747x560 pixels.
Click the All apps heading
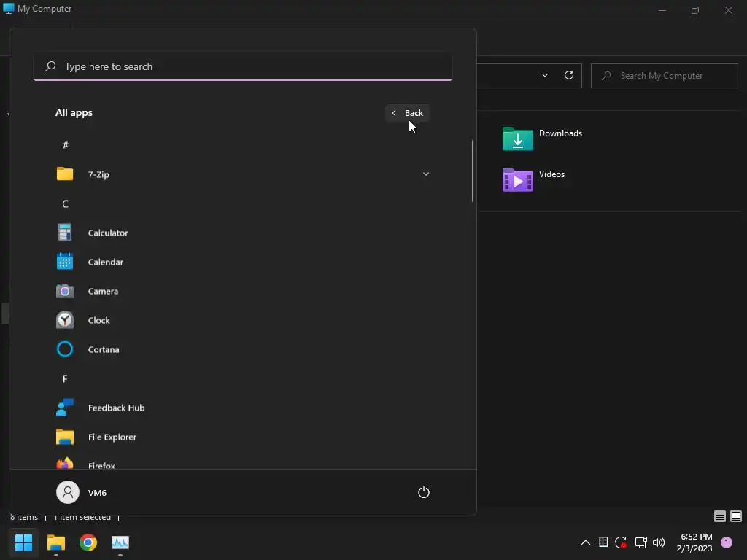pyautogui.click(x=74, y=113)
